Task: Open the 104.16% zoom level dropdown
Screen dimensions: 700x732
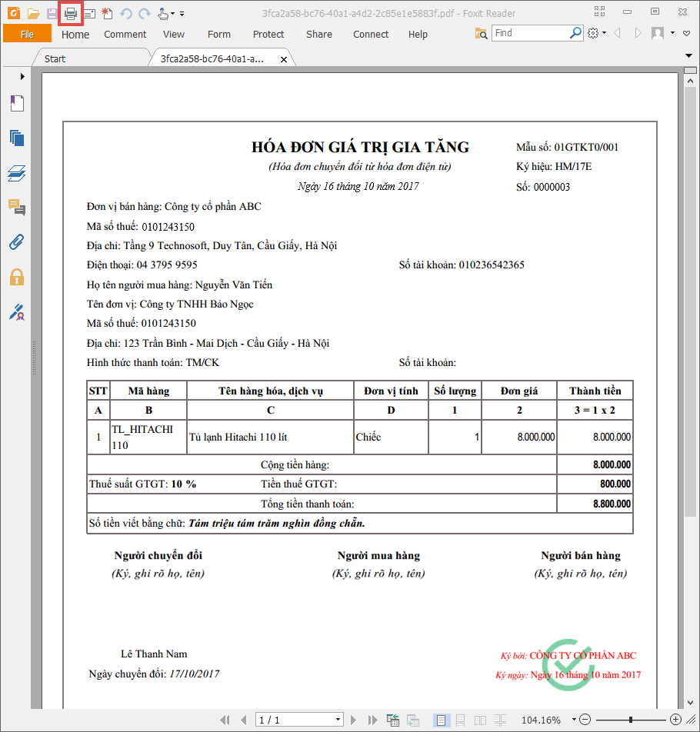Action: (574, 720)
